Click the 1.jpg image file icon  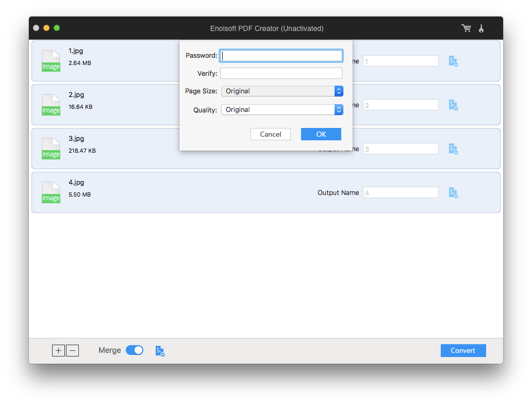51,61
